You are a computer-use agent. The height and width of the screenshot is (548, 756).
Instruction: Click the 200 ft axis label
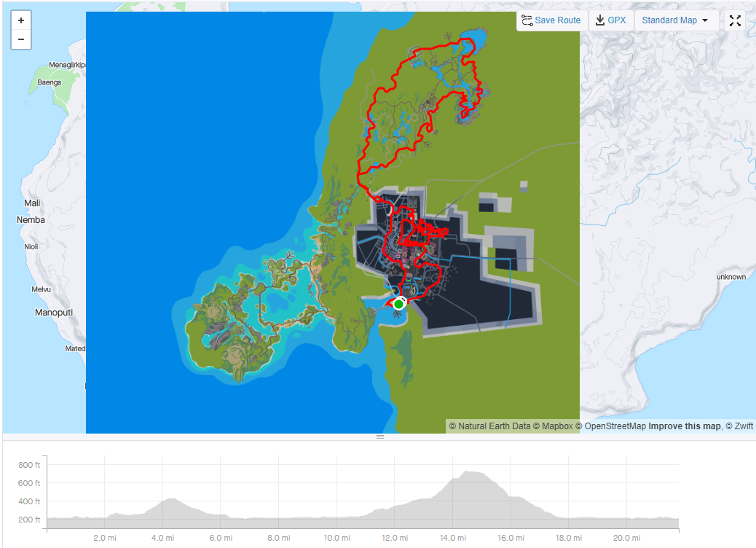[29, 520]
